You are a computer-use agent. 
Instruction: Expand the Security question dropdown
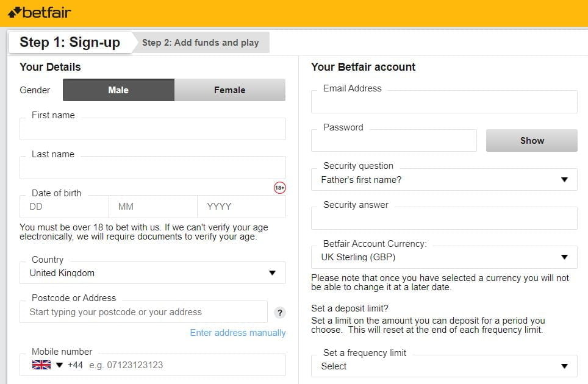444,180
